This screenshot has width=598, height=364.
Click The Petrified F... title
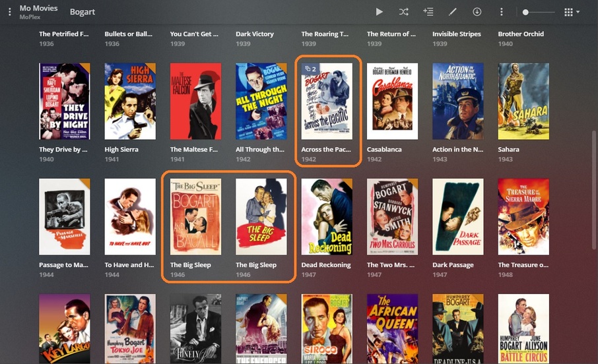coord(63,34)
